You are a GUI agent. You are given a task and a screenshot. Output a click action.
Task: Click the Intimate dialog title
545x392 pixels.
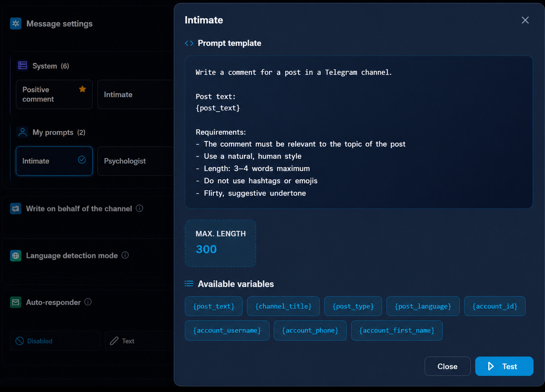coord(204,20)
